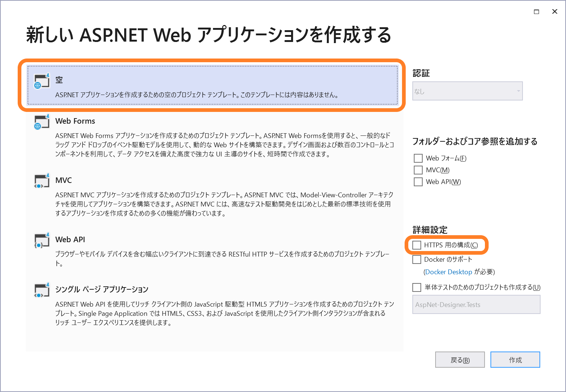Click the Web API template icon
566x392 pixels.
42,240
